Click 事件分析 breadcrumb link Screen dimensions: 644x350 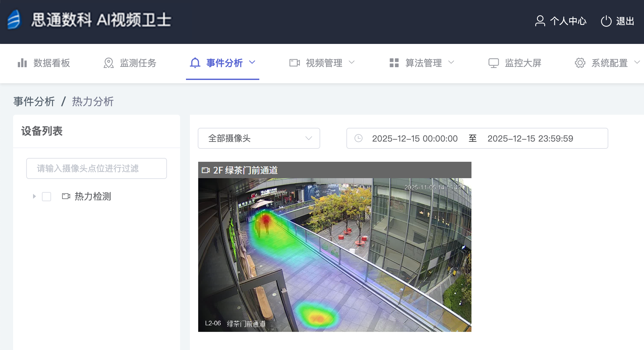click(x=34, y=102)
